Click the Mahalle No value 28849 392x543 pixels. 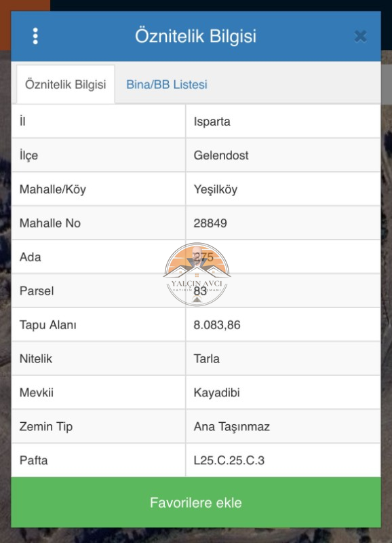210,223
